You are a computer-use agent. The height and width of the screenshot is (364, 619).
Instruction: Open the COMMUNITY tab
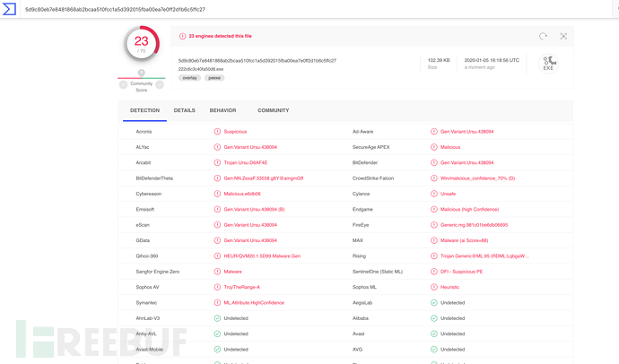[x=274, y=110]
